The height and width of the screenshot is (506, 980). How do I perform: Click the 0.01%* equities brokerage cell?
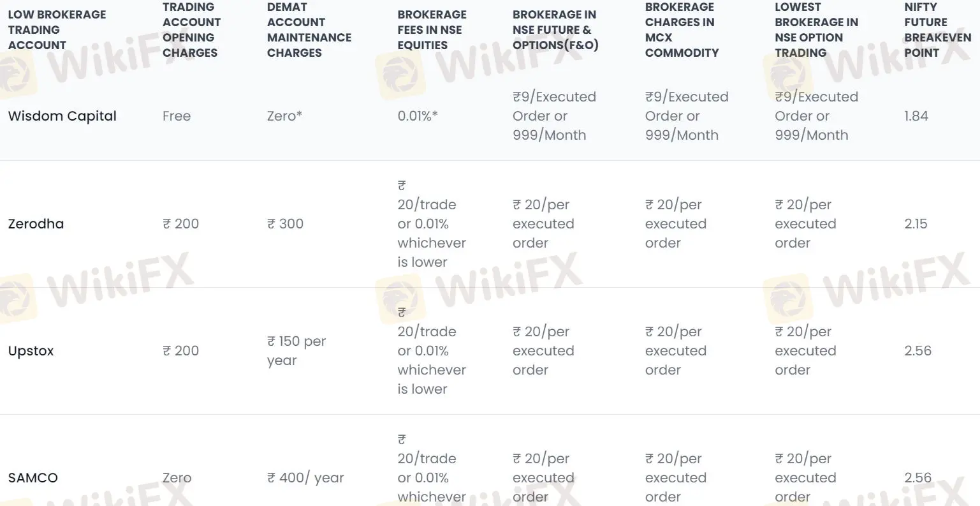pyautogui.click(x=417, y=116)
